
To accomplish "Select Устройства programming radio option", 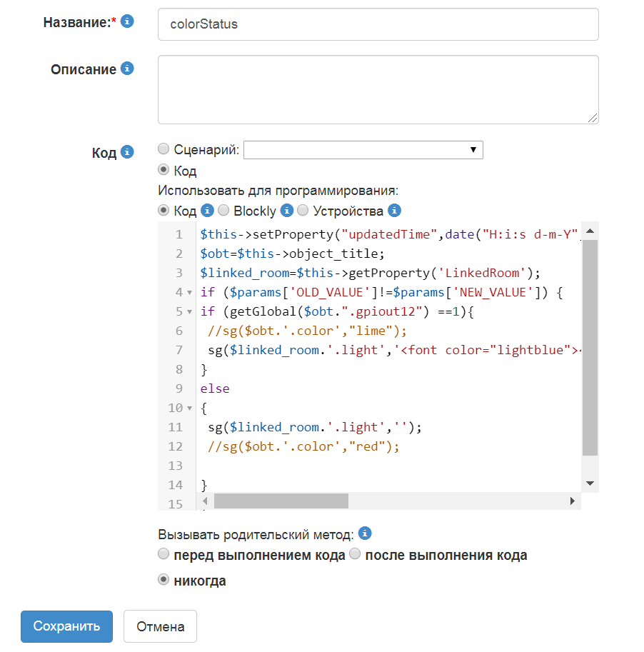I will (x=303, y=211).
